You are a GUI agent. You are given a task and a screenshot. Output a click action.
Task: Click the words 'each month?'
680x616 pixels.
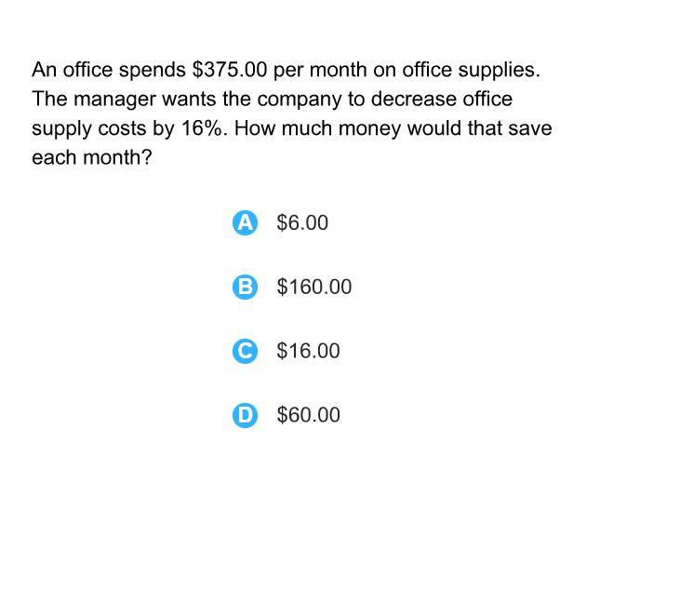tap(92, 157)
